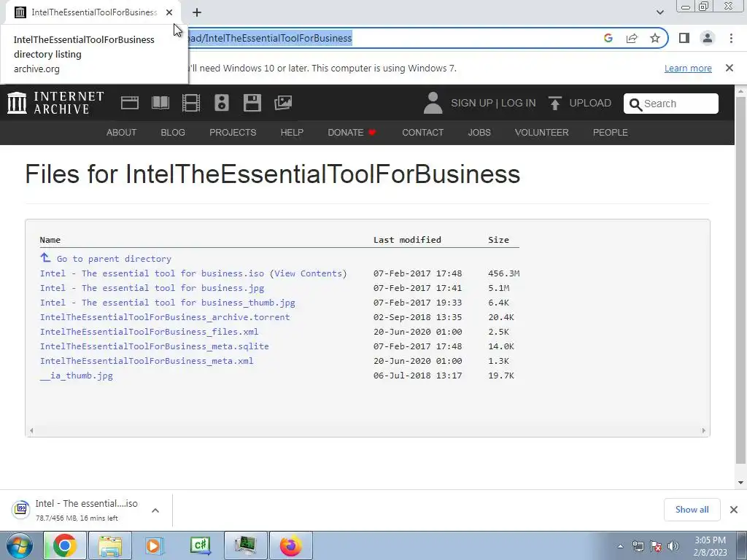Open the ABOUT menu item
The height and width of the screenshot is (560, 747).
point(122,133)
